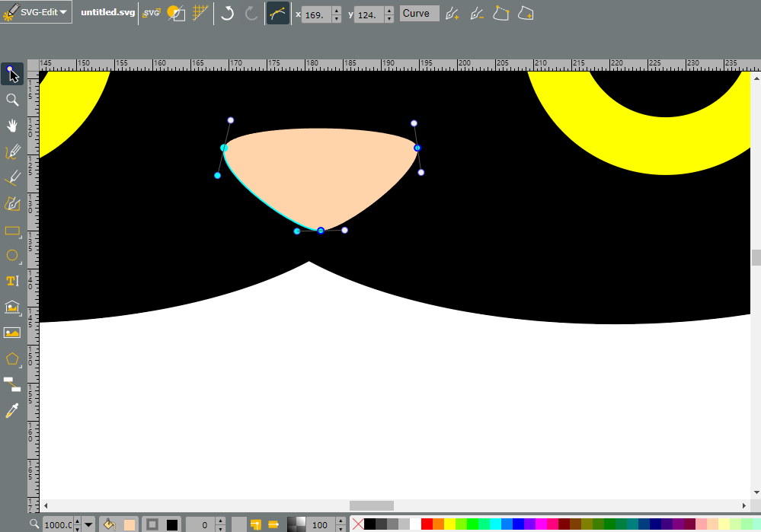The image size is (761, 532).
Task: Open the peach fill color box
Action: coord(129,524)
